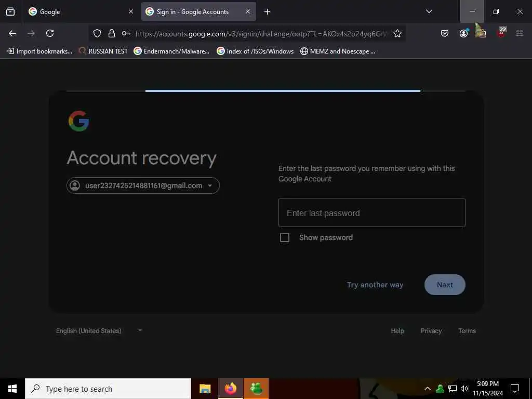This screenshot has width=532, height=399.
Task: Restore down the Firefox window
Action: [496, 11]
